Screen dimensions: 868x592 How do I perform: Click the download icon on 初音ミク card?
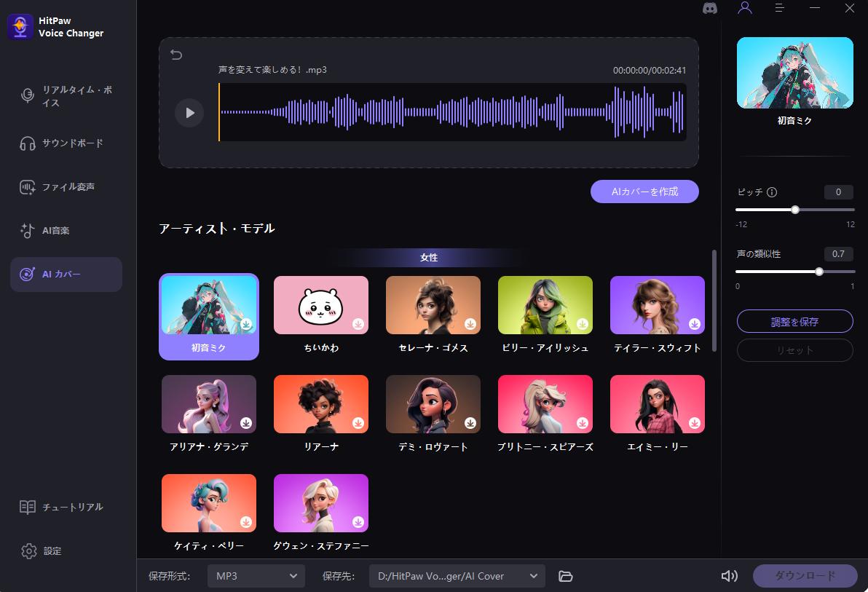click(x=246, y=324)
